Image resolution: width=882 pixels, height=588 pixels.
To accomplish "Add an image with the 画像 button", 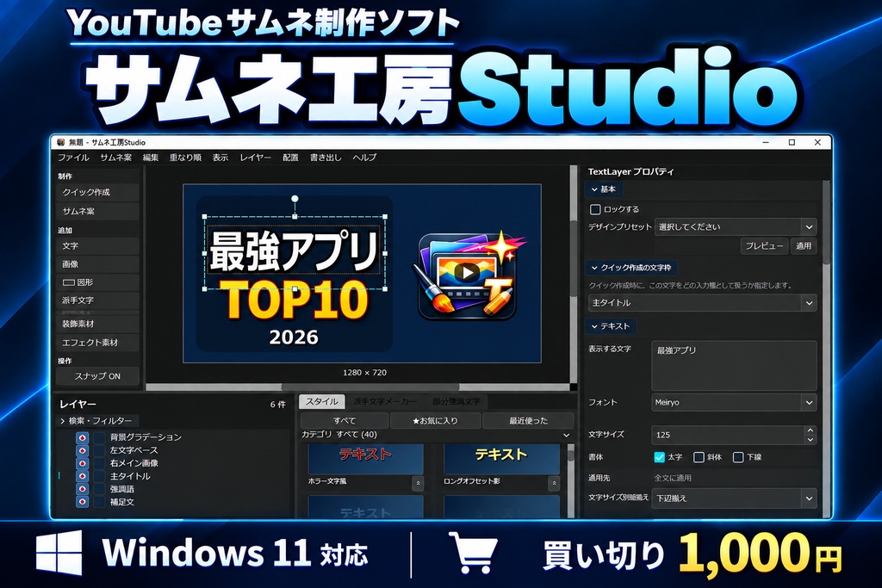I will 97,264.
